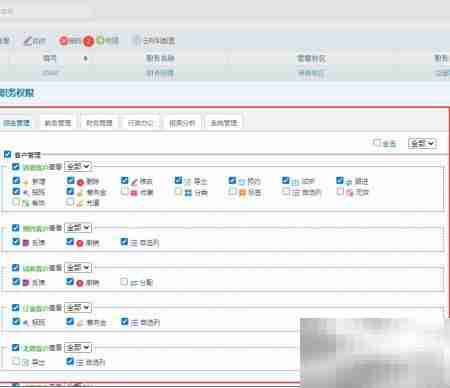Viewport: 450px width, 388px height.
Task: Open the 全部 dropdown of the second permission group
Action: (78, 228)
